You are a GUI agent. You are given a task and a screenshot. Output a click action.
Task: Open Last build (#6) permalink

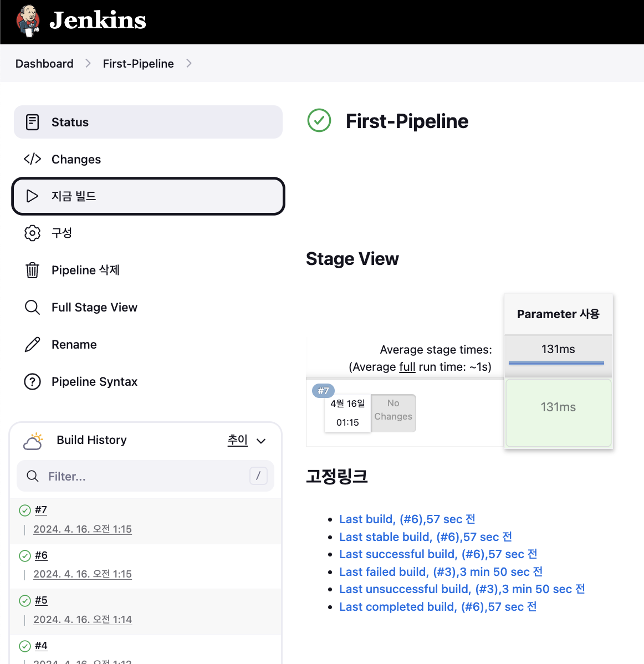pyautogui.click(x=407, y=519)
